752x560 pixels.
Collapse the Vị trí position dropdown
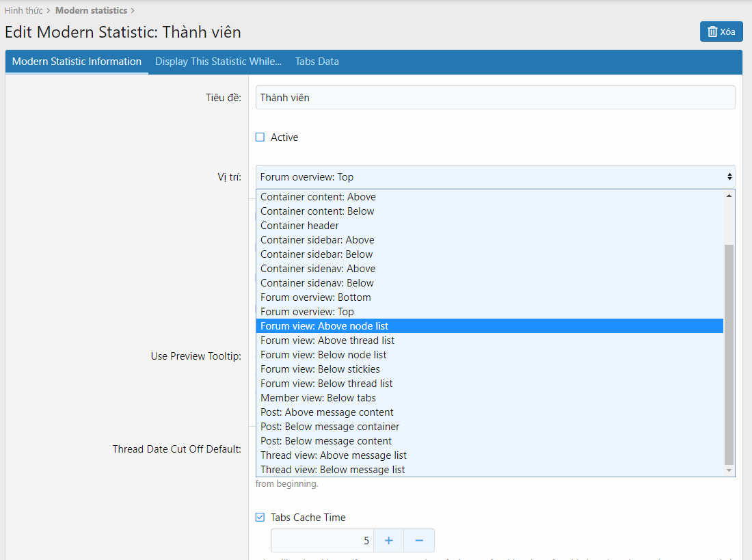(495, 177)
